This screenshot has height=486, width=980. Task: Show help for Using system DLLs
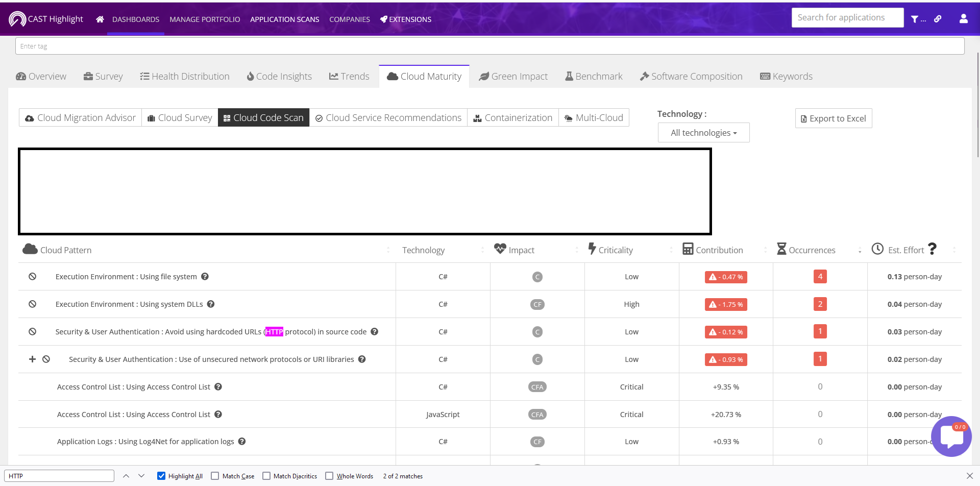[211, 304]
